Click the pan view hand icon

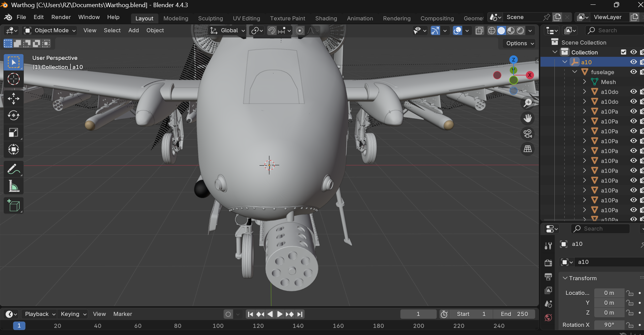click(528, 118)
